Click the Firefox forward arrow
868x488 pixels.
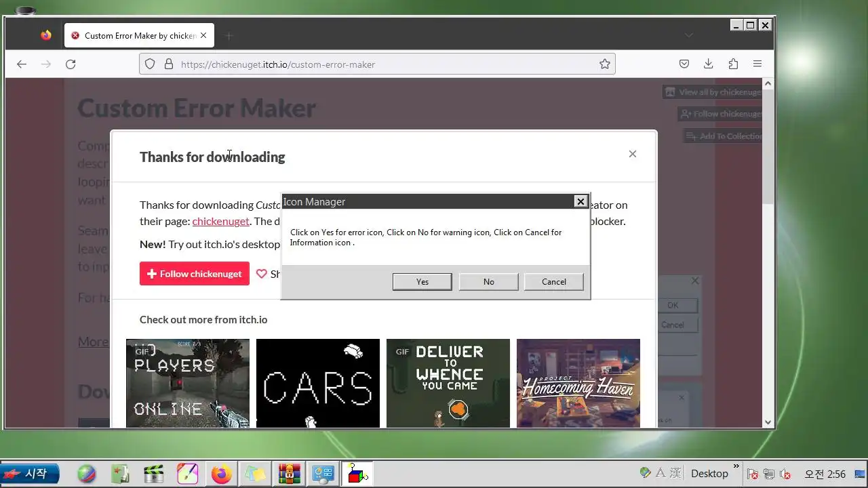pos(46,64)
